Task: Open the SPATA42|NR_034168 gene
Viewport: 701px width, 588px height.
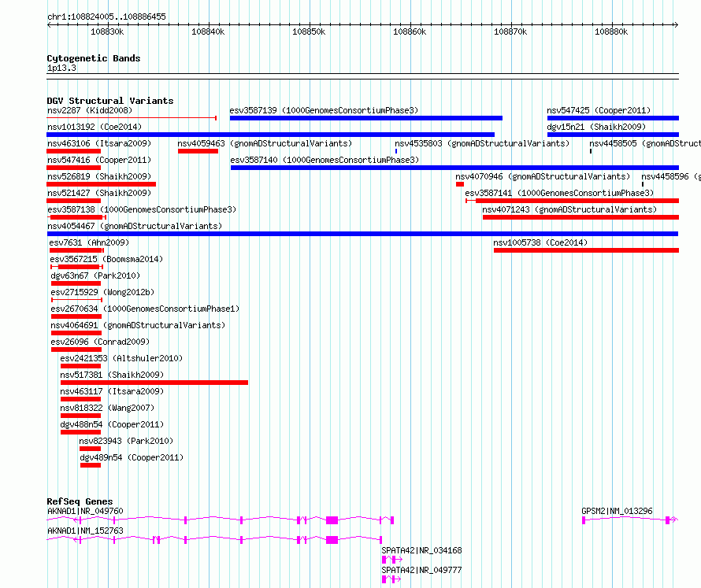Action: 421,550
